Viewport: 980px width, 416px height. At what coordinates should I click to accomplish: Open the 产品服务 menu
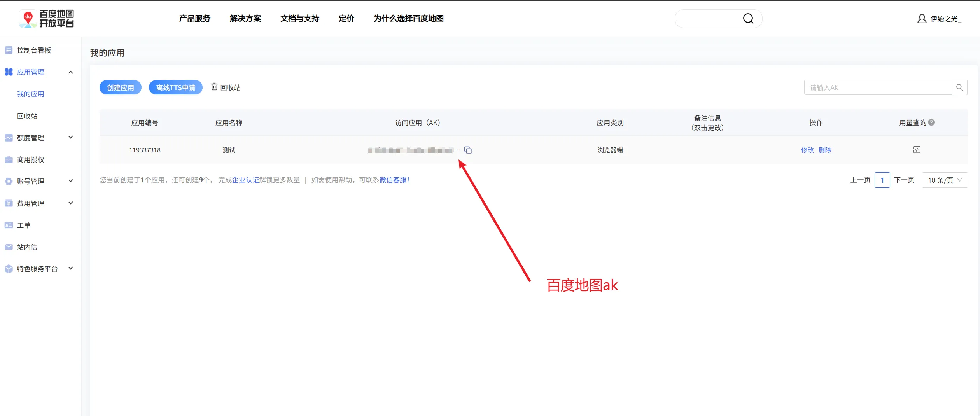pos(194,18)
